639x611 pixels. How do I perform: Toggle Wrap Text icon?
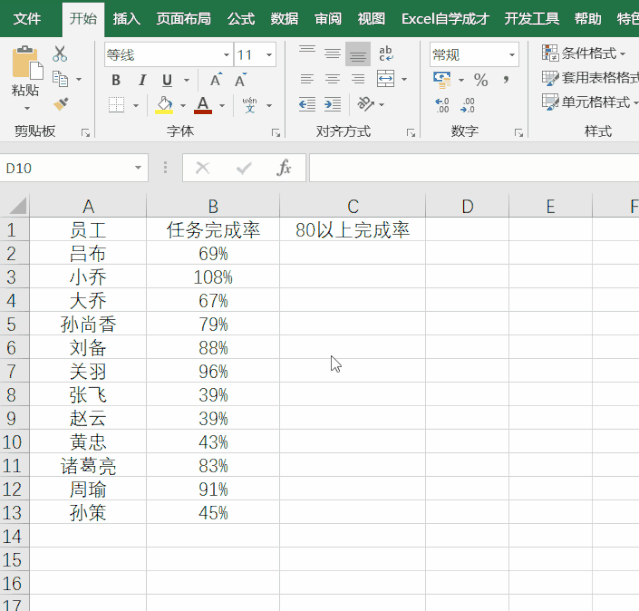click(x=386, y=53)
